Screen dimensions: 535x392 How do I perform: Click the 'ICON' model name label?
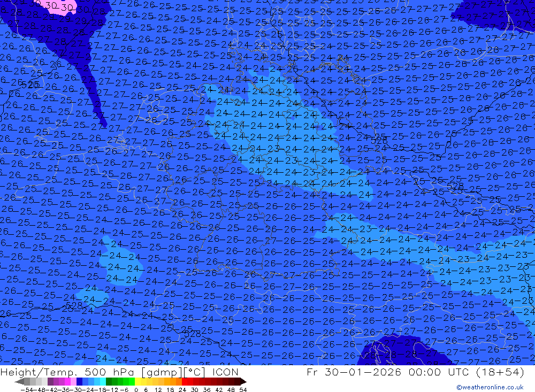coord(225,372)
